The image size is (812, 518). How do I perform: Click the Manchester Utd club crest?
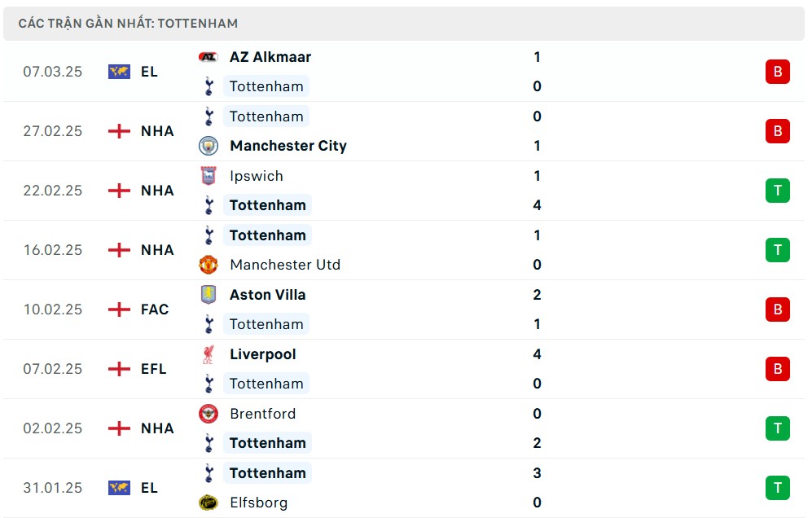tap(208, 265)
